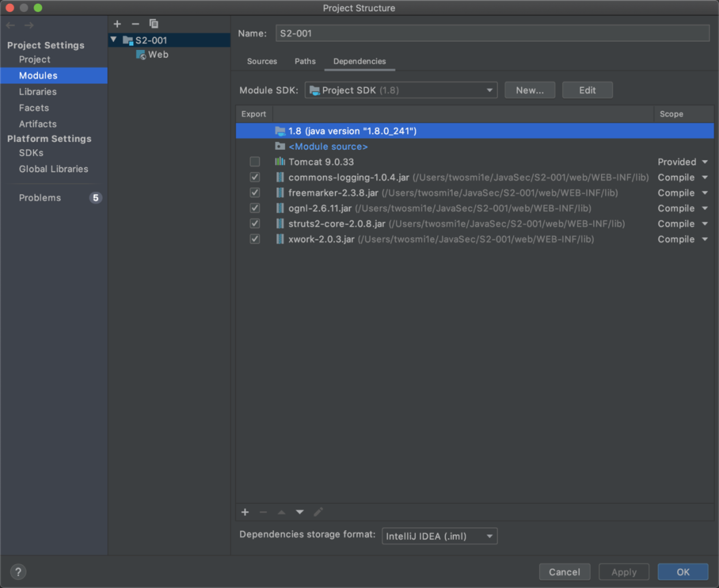Click the add dependency plus icon
This screenshot has width=719, height=588.
pos(245,512)
